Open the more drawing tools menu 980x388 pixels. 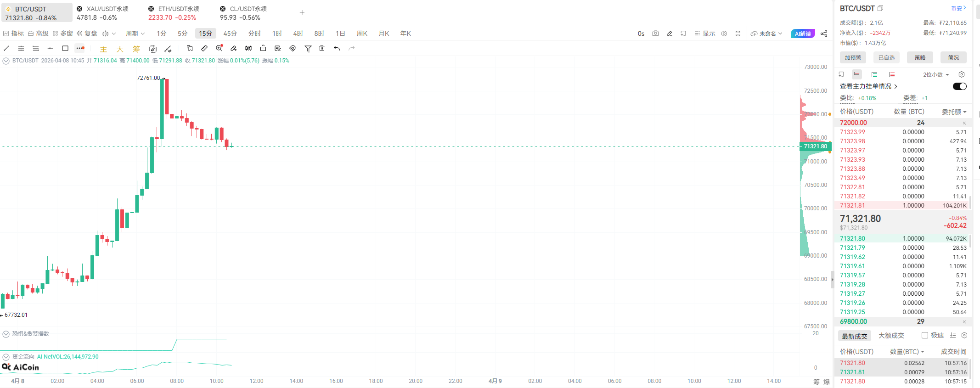click(80, 48)
